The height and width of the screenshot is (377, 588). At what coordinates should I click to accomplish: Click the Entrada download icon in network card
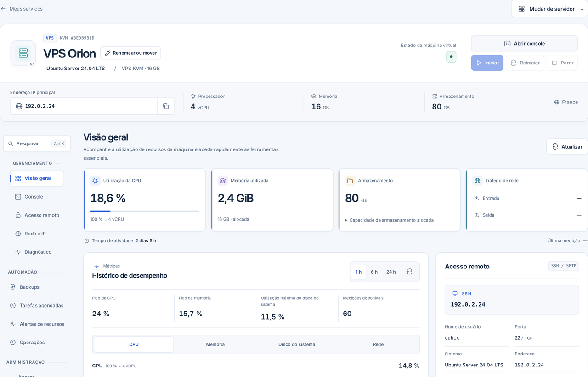[477, 198]
